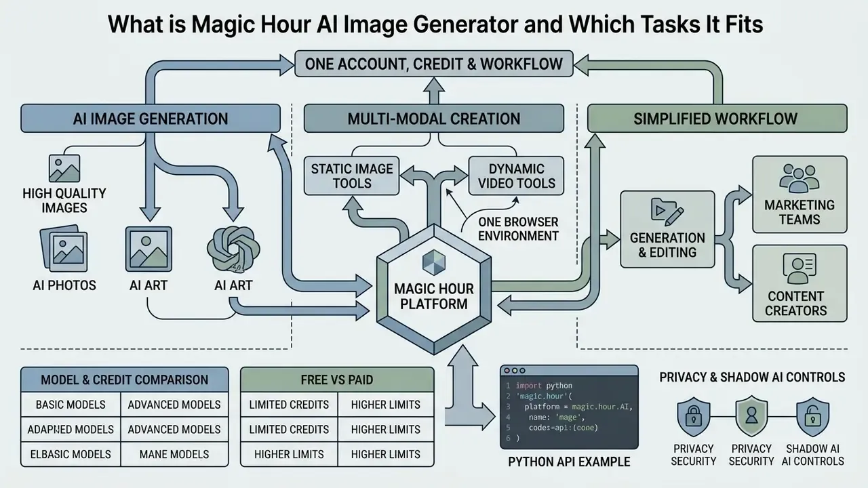868x488 pixels.
Task: Click the three dots in the code window header
Action: tap(515, 371)
